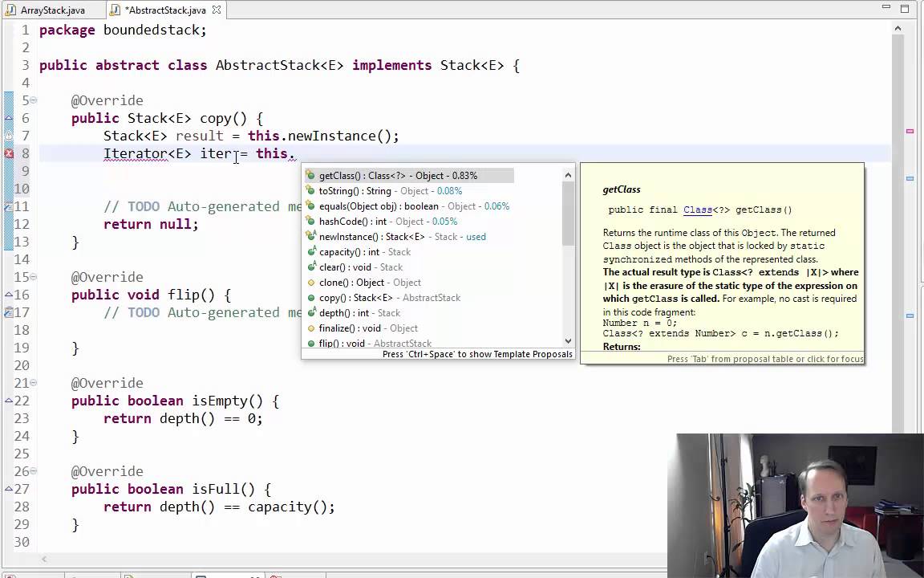Select the *AbstractStack.java editor tab
The width and height of the screenshot is (924, 578).
coord(165,10)
